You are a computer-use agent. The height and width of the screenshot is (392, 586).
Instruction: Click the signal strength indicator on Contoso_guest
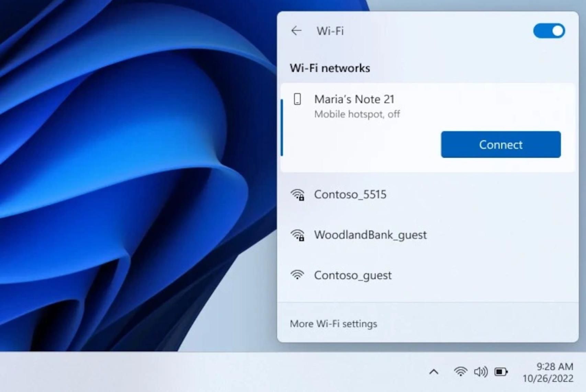tap(297, 275)
